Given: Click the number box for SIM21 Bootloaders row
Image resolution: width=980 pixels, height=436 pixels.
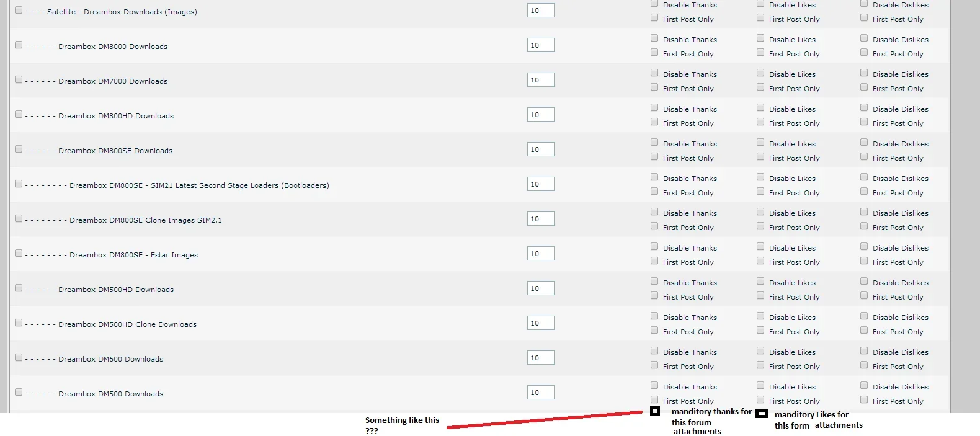Looking at the screenshot, I should pyautogui.click(x=540, y=184).
